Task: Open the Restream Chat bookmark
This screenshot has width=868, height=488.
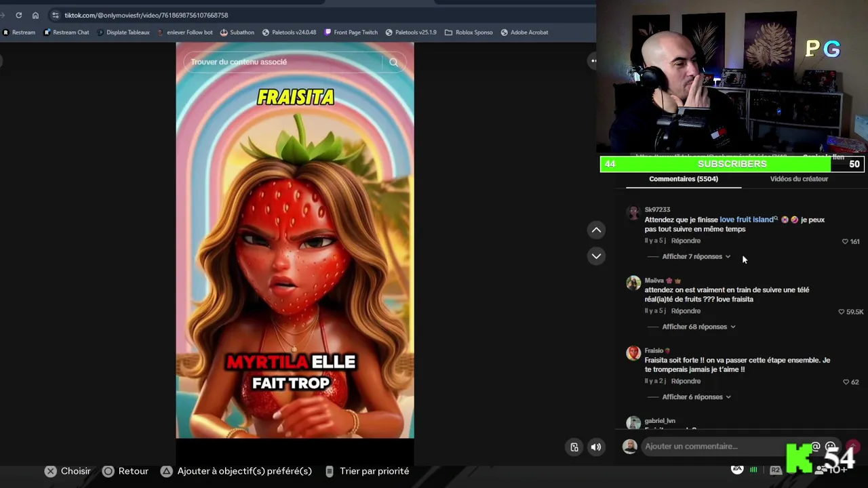Action: pyautogui.click(x=66, y=32)
